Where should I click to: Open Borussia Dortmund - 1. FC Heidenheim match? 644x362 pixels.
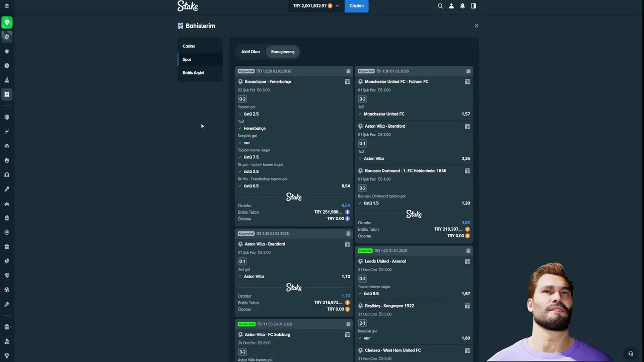[x=406, y=171]
